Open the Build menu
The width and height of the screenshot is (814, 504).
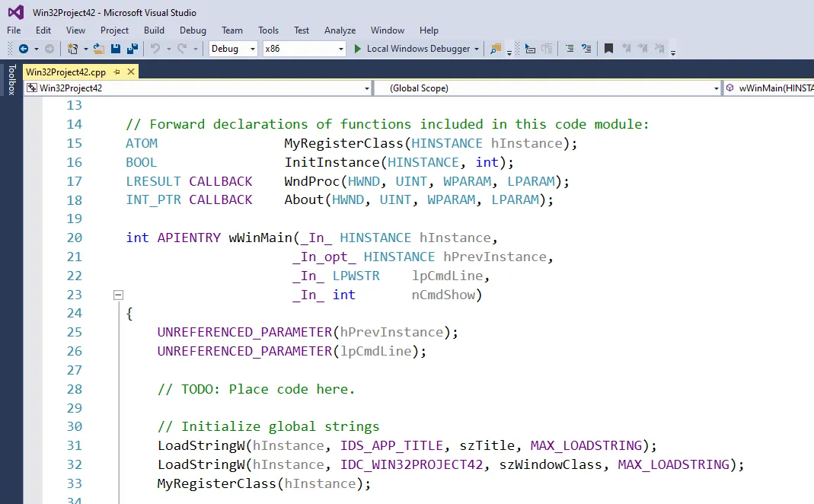click(154, 30)
